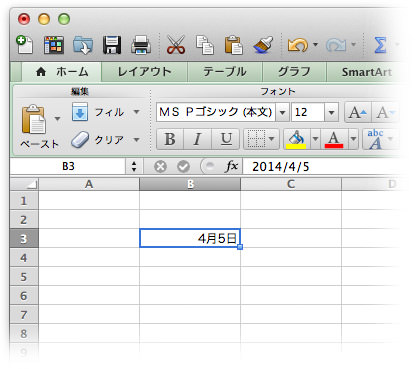
Task: Select column C header
Action: [x=291, y=184]
